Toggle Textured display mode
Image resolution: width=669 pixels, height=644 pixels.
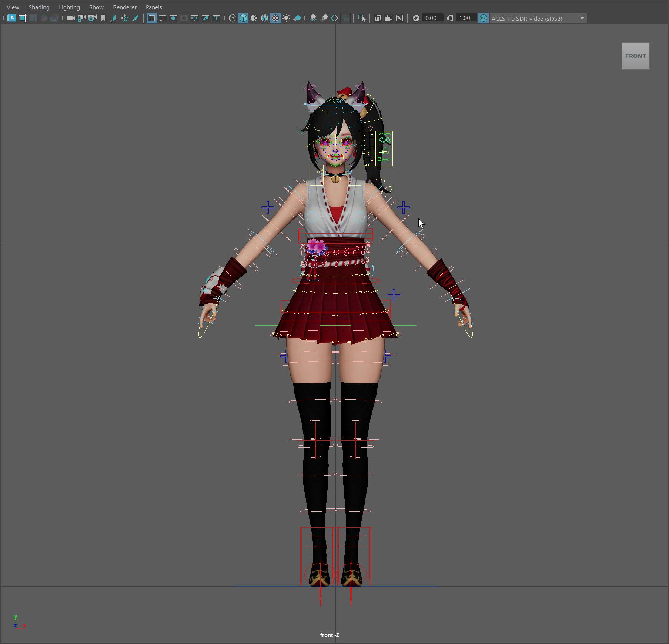275,18
